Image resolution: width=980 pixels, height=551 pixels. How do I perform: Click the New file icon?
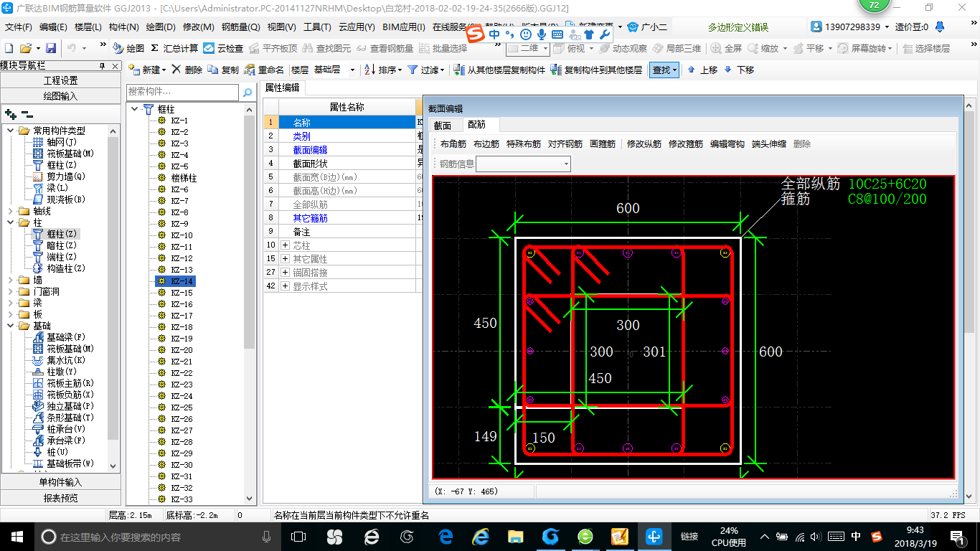click(9, 48)
